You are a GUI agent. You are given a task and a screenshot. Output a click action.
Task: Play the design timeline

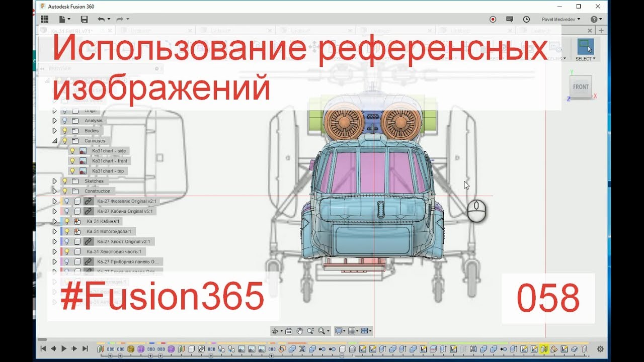tap(64, 348)
